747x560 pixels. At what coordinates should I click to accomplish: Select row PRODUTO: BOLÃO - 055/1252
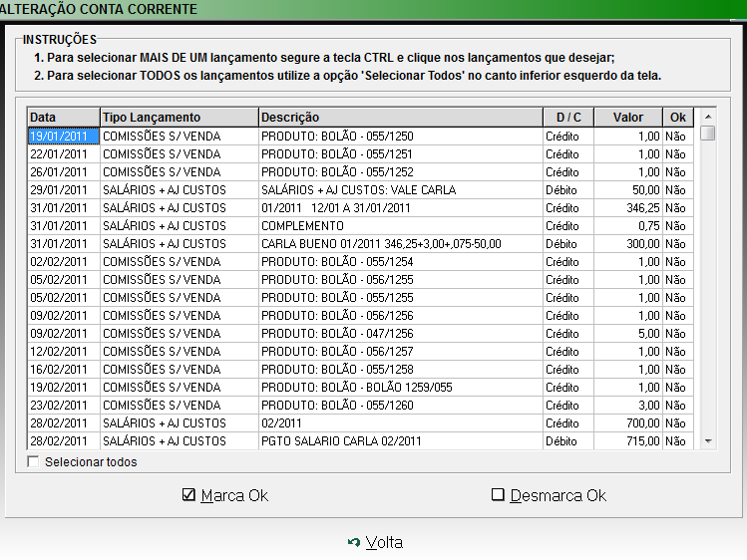pyautogui.click(x=361, y=172)
